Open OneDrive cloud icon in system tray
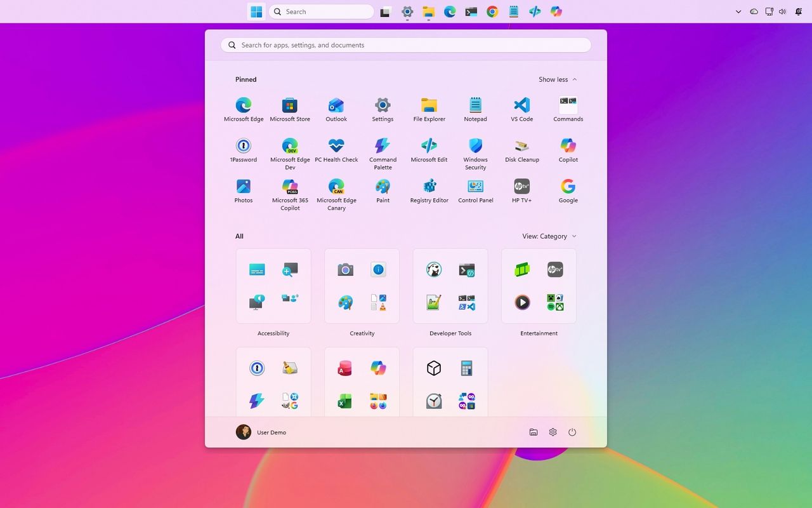The width and height of the screenshot is (812, 508). (x=754, y=11)
